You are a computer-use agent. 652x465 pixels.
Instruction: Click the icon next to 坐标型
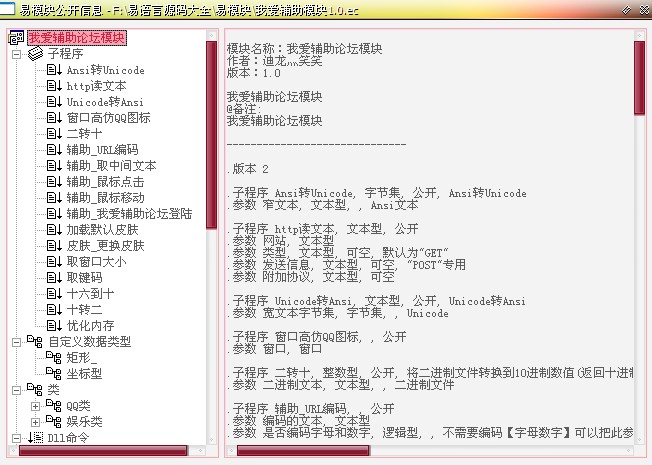pos(54,373)
